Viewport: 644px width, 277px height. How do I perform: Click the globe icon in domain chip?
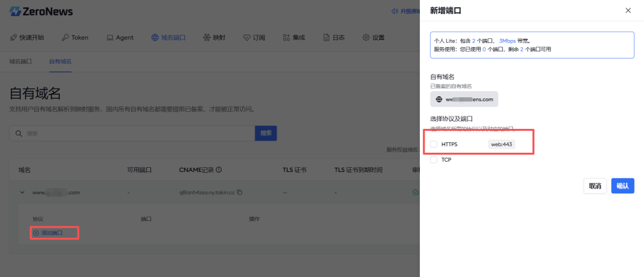point(439,100)
